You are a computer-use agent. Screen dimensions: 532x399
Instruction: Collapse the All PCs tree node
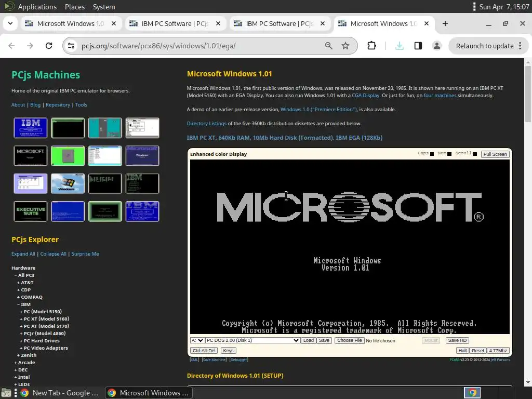tap(24, 275)
